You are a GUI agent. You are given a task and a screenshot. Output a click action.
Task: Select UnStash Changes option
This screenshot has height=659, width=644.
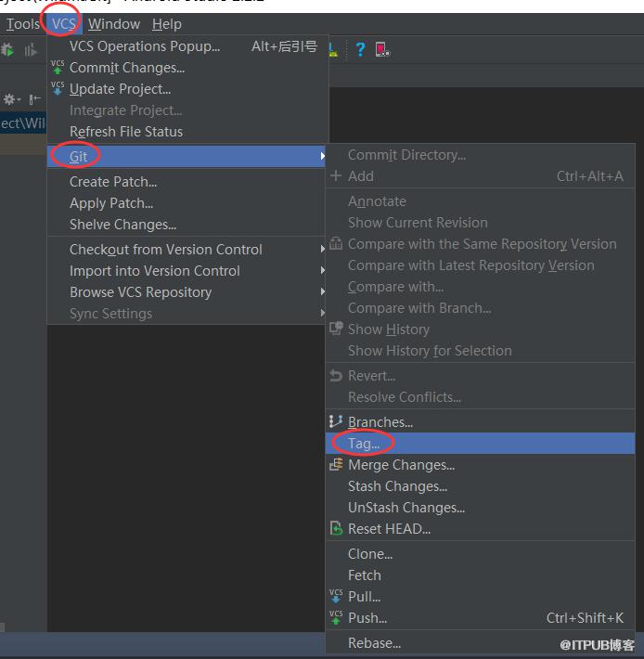[x=480, y=508]
